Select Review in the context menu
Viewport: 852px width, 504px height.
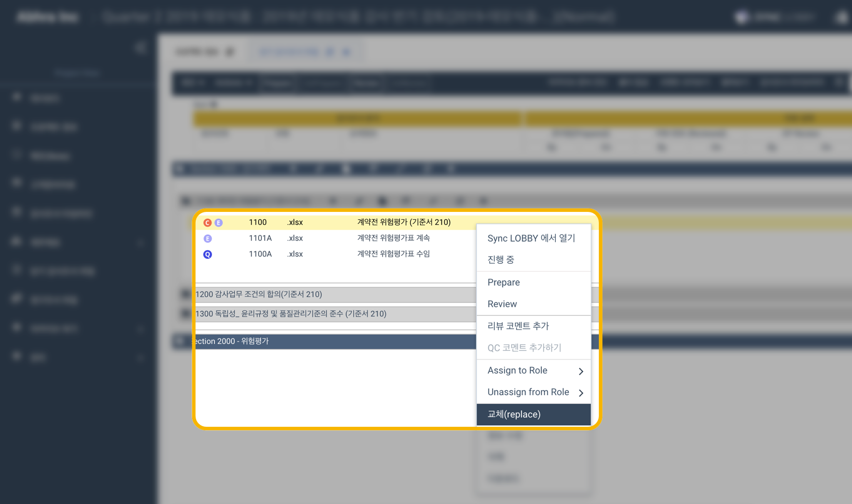tap(502, 303)
